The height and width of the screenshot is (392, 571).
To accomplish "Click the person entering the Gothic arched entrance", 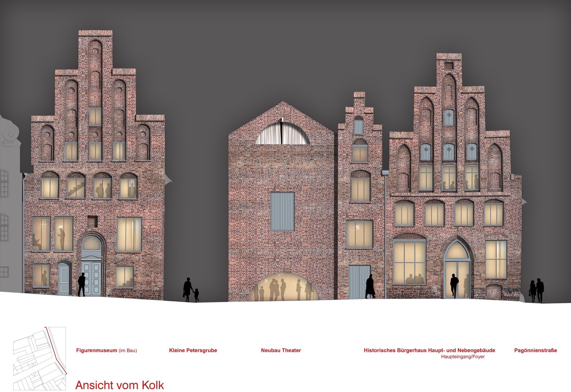I will [x=454, y=286].
